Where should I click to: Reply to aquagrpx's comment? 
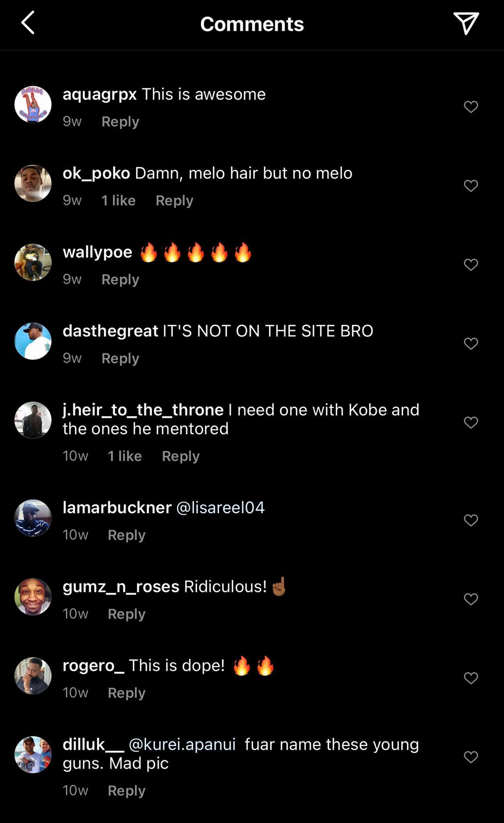[x=120, y=121]
